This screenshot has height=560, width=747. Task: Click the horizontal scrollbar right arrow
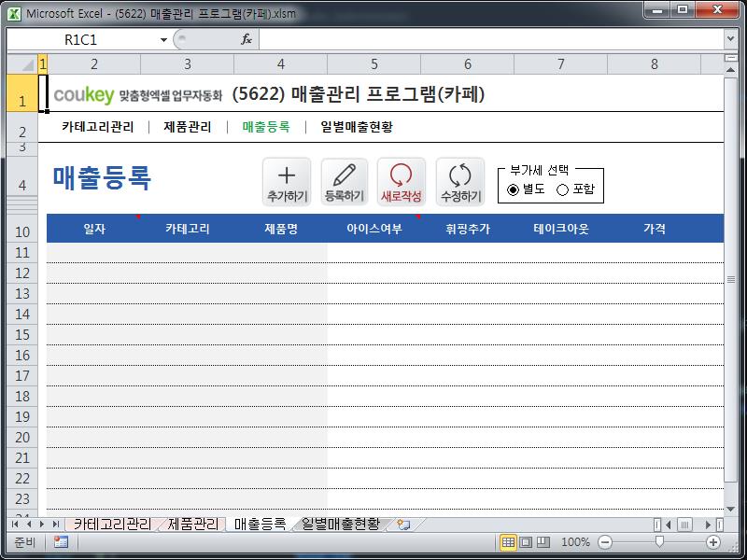[708, 525]
